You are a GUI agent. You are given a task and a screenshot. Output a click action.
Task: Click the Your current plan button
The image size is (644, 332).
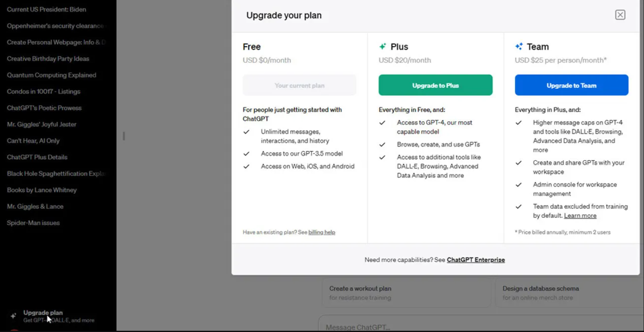(x=299, y=85)
